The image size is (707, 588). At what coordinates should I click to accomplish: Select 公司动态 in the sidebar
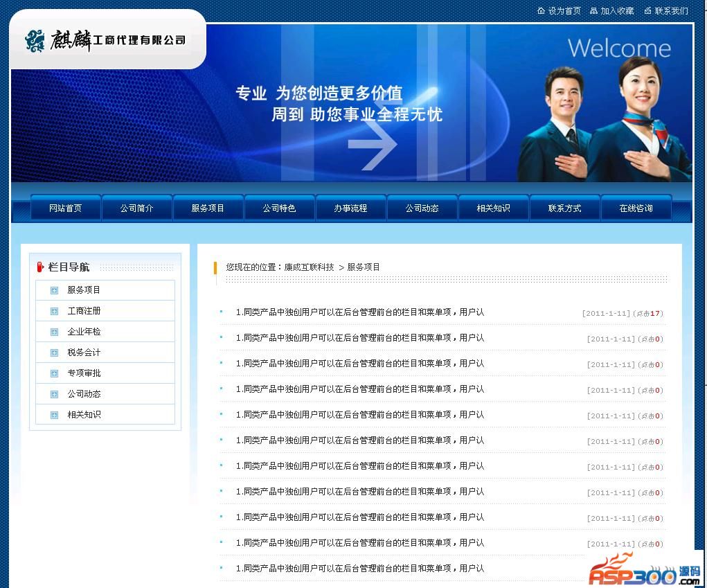(x=84, y=393)
